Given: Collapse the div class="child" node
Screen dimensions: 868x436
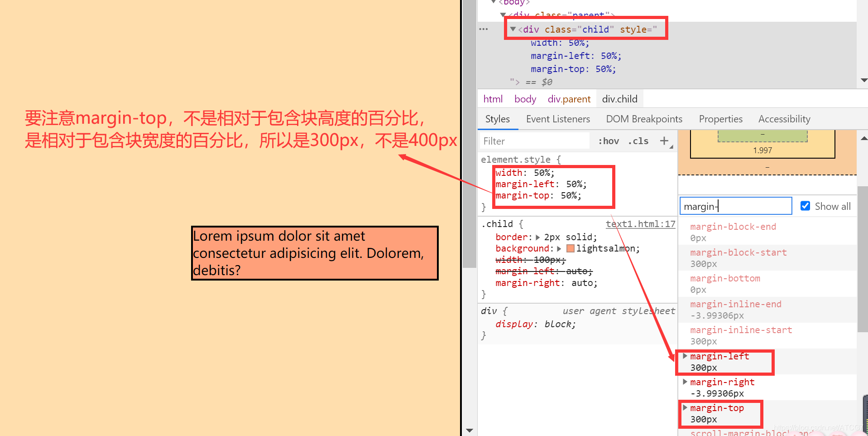Looking at the screenshot, I should coord(513,29).
